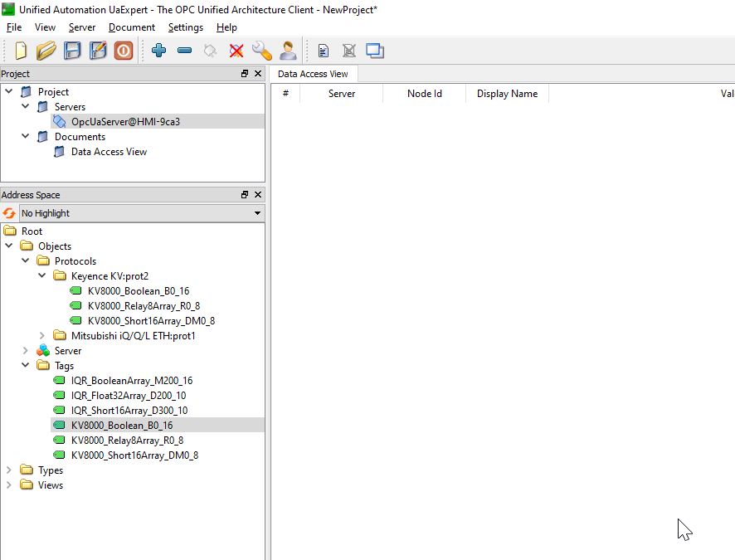The image size is (735, 560).
Task: Collapse the Keyence KV:prot2 folder
Action: (42, 275)
